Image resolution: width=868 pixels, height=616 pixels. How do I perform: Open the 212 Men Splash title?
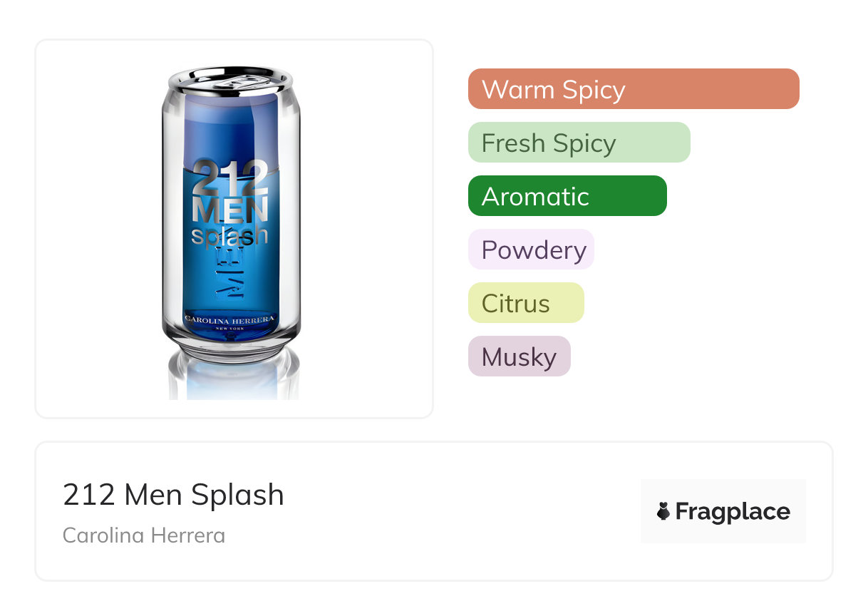coord(173,494)
